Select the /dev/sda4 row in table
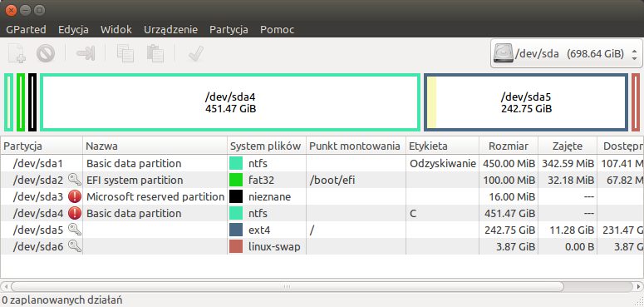 (x=322, y=213)
